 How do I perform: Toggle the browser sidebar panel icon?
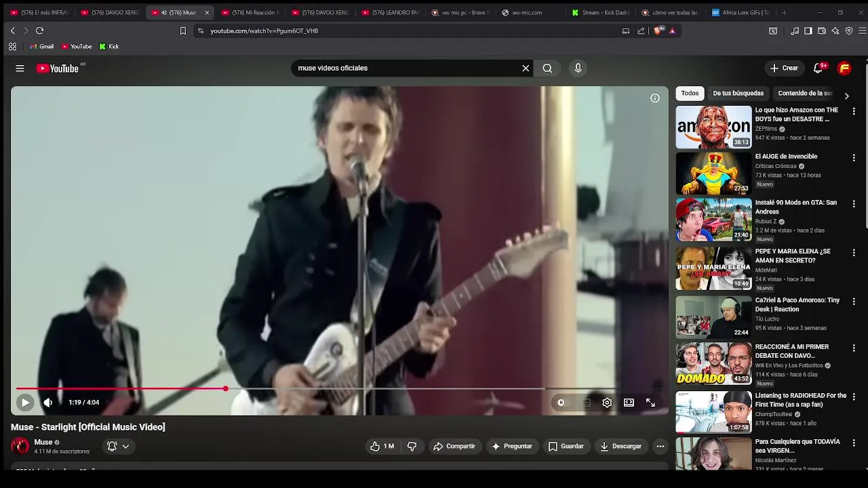click(808, 30)
